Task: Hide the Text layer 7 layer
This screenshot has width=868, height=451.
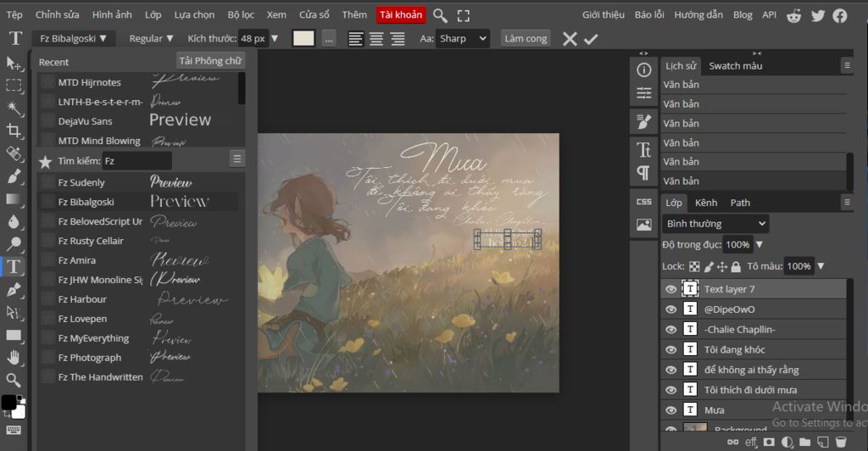Action: (x=671, y=289)
